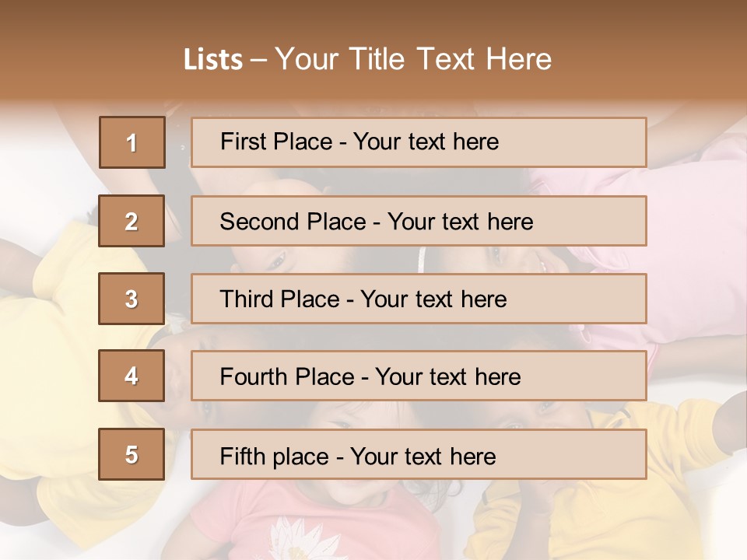Image resolution: width=747 pixels, height=560 pixels.
Task: Select the number 2 square
Action: (x=132, y=221)
